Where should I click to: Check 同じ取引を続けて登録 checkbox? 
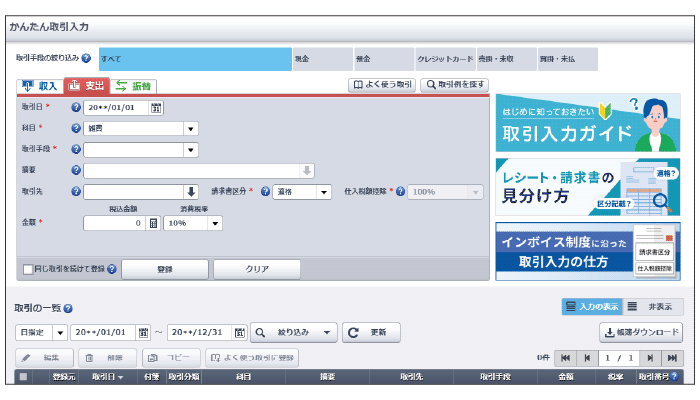28,269
